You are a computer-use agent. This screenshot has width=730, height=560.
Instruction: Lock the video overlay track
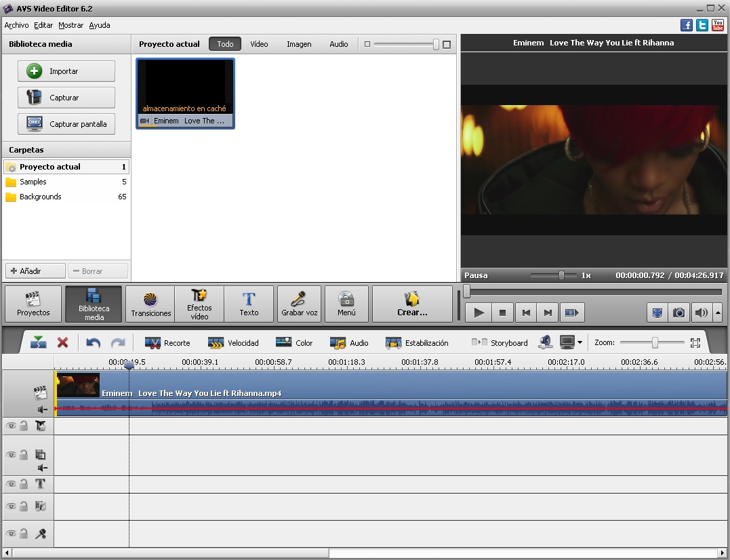tap(24, 455)
